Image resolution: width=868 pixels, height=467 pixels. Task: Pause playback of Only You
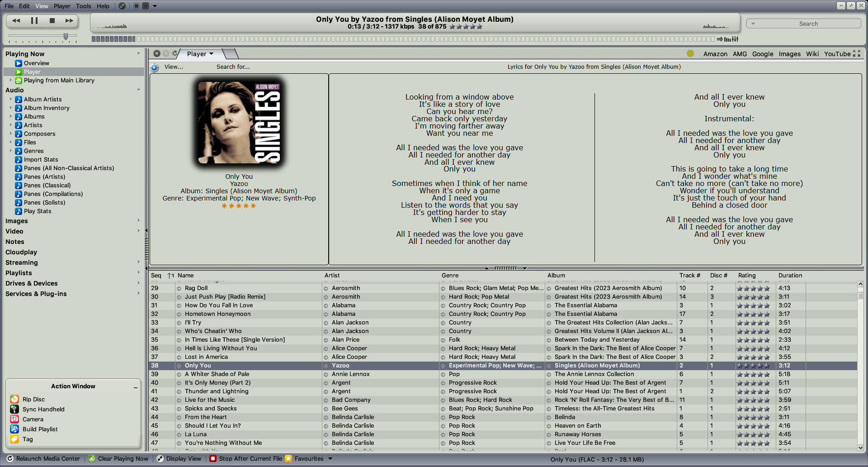34,20
